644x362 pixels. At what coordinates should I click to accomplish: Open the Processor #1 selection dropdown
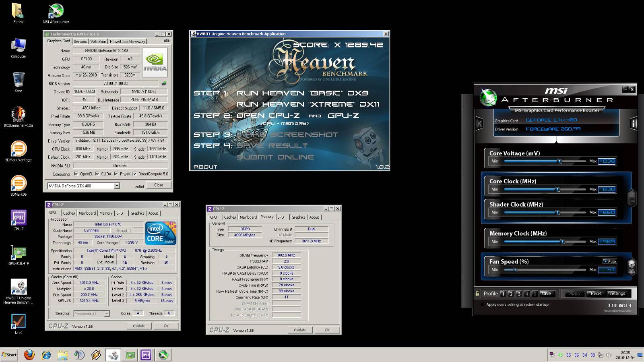[107, 314]
